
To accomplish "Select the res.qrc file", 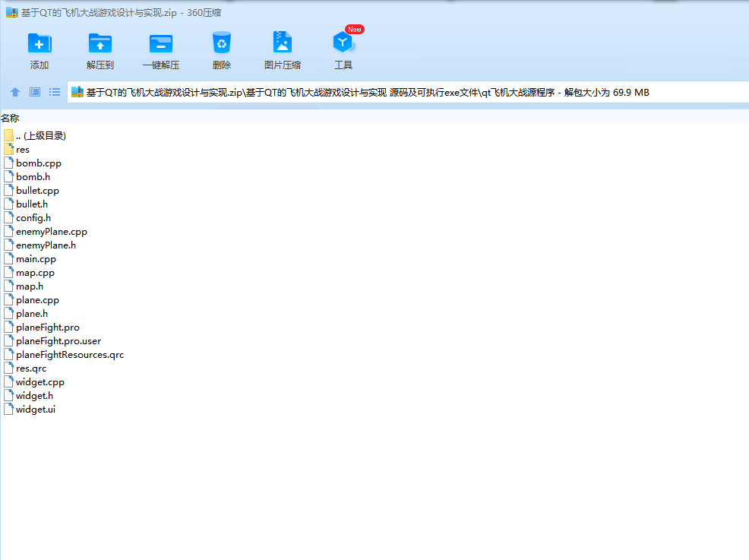I will tap(31, 369).
